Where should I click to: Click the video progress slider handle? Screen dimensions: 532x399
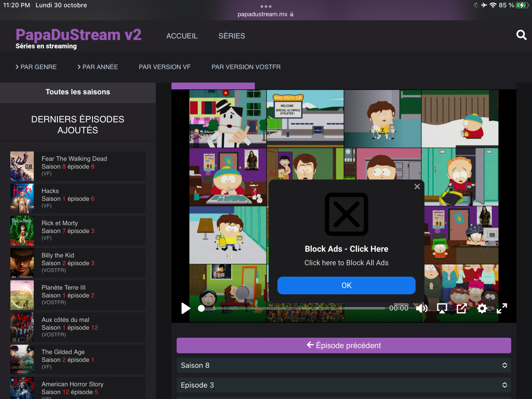(x=201, y=308)
